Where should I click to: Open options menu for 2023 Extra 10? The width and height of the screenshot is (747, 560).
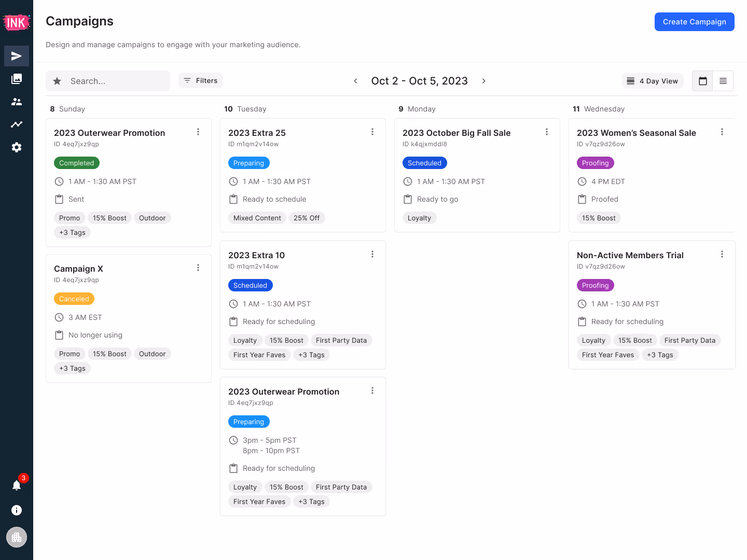[372, 254]
